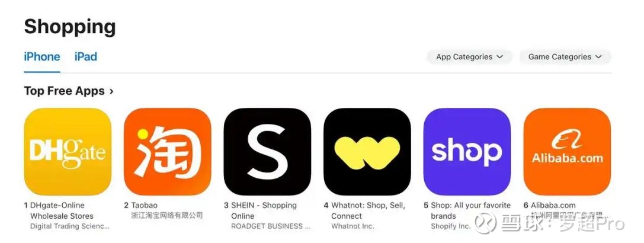The image size is (644, 243).
Task: Click the Whatnot Inc. developer name
Action: point(353,226)
